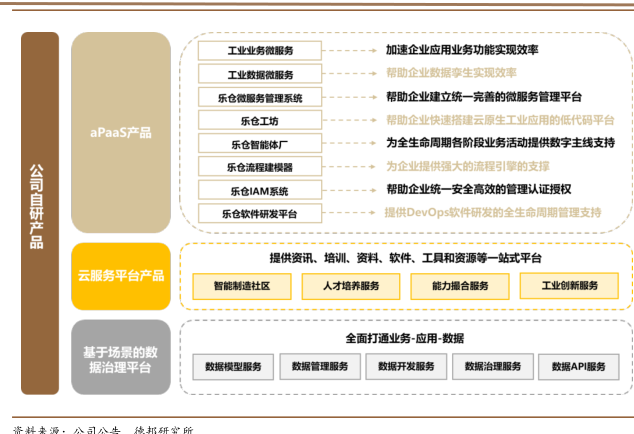Click the 工业业务微服务 box
The width and height of the screenshot is (634, 434).
(259, 50)
